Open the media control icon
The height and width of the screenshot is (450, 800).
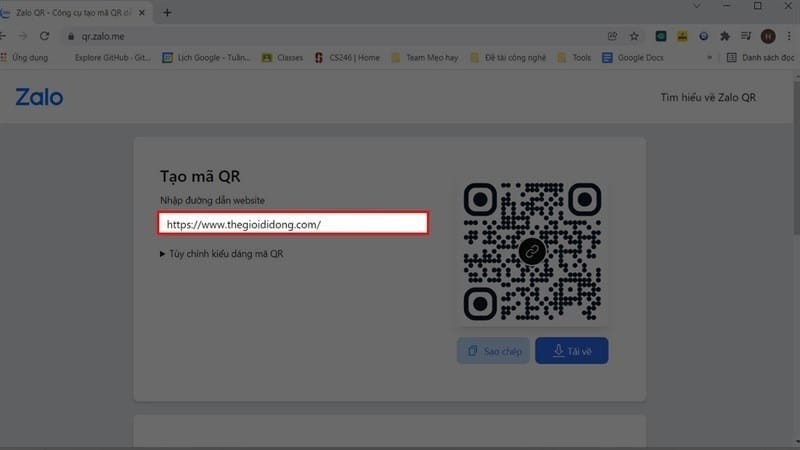pos(746,36)
